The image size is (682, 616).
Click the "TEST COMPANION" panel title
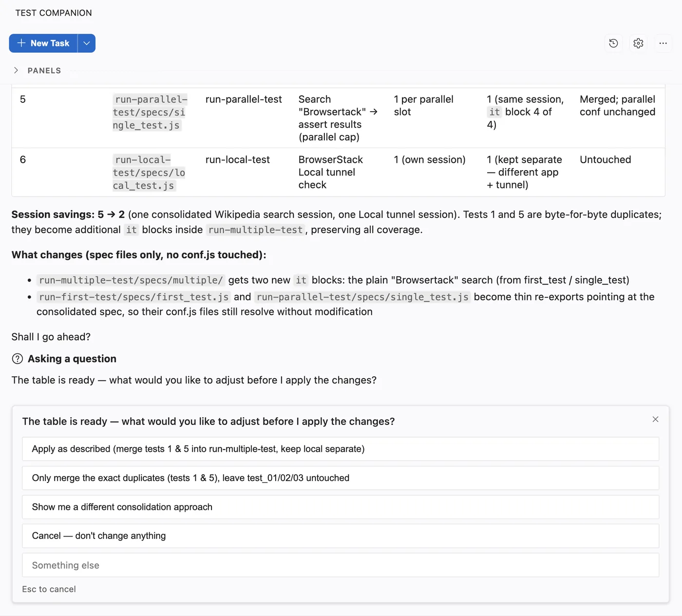tap(54, 13)
